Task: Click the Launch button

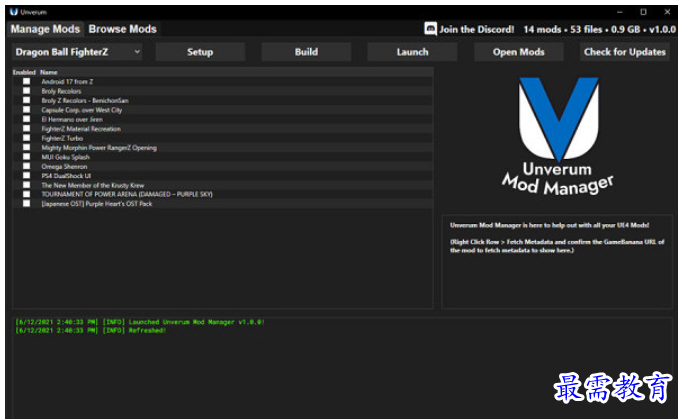Action: pos(413,52)
